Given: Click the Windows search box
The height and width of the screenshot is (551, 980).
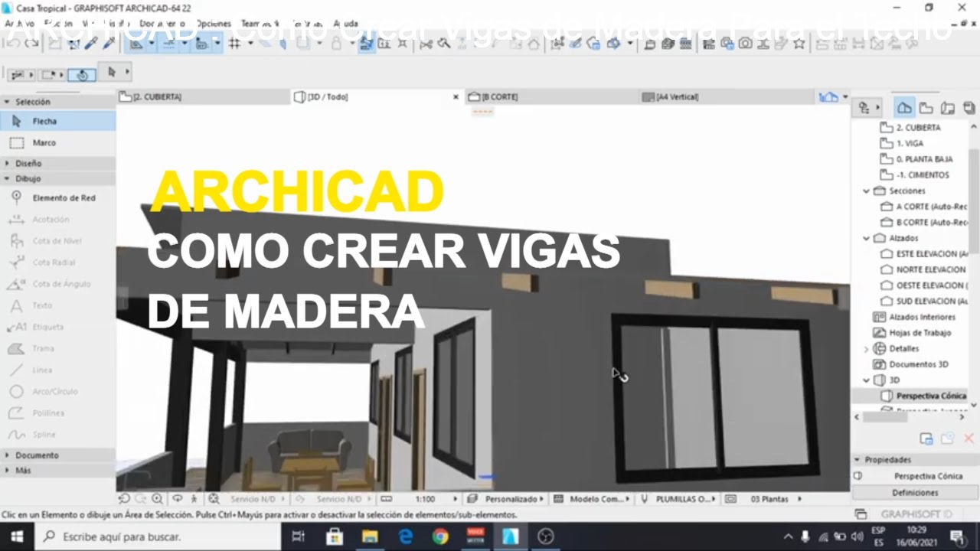Looking at the screenshot, I should [x=158, y=536].
